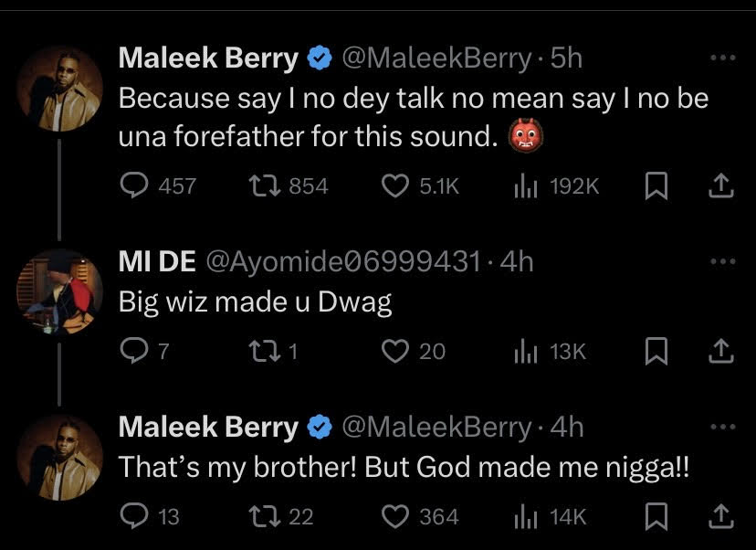Share the top Maleek Berry tweet
Image resolution: width=756 pixels, height=550 pixels.
point(720,185)
